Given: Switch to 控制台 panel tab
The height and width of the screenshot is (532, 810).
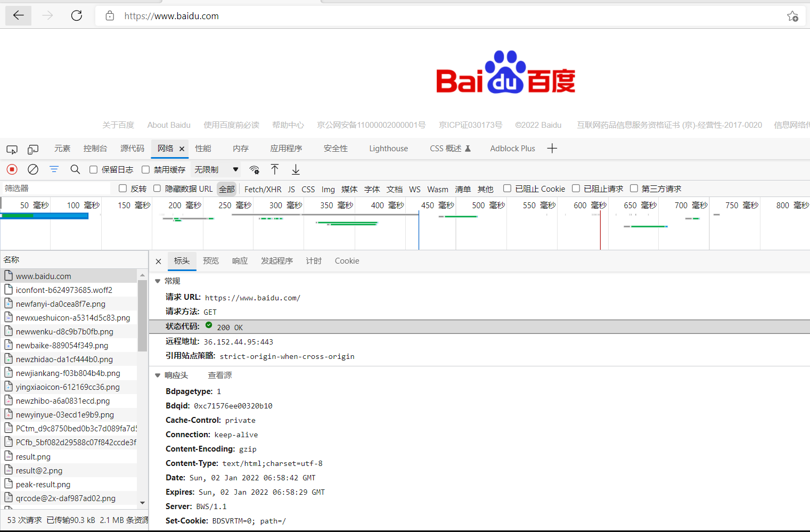Looking at the screenshot, I should tap(95, 149).
